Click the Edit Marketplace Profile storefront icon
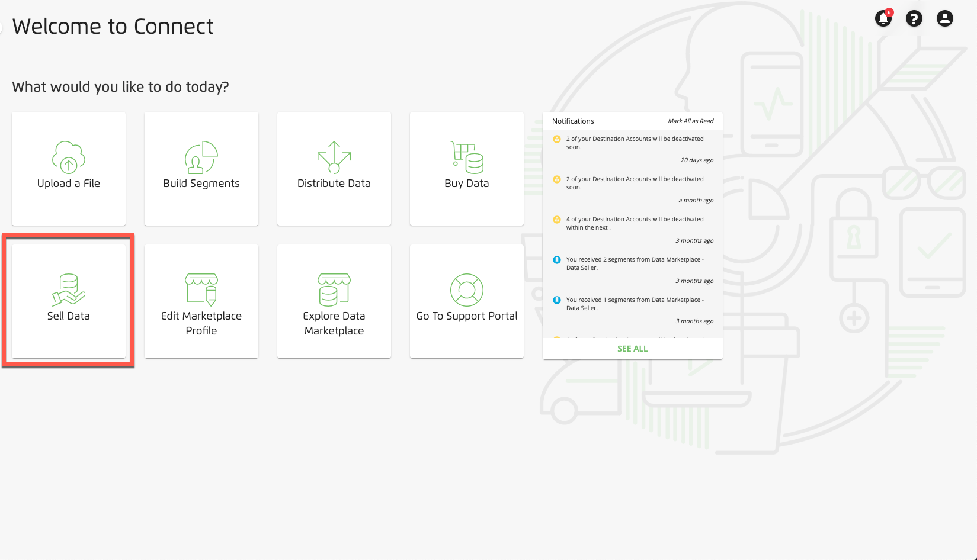 [201, 289]
